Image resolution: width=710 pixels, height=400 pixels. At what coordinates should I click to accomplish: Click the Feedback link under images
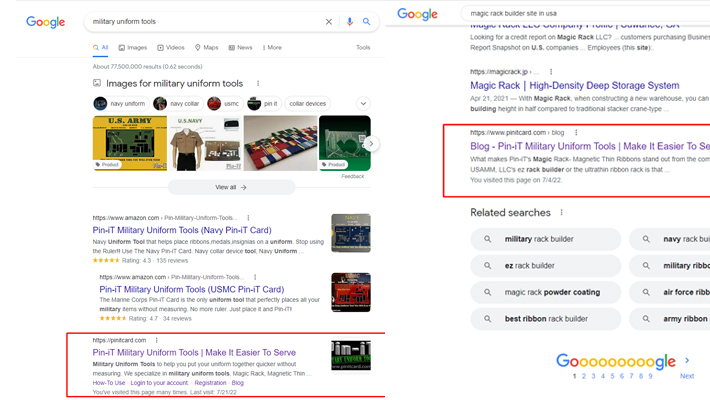[x=352, y=176]
